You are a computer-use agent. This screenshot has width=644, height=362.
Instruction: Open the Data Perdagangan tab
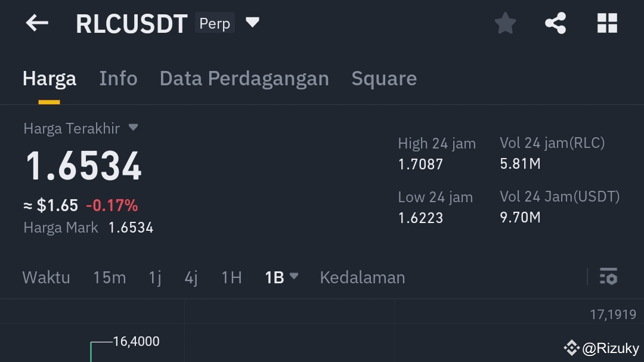coord(244,79)
